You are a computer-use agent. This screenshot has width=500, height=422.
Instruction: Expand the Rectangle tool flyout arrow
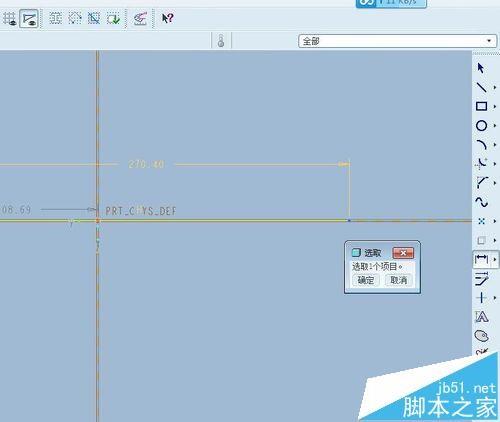click(x=495, y=107)
